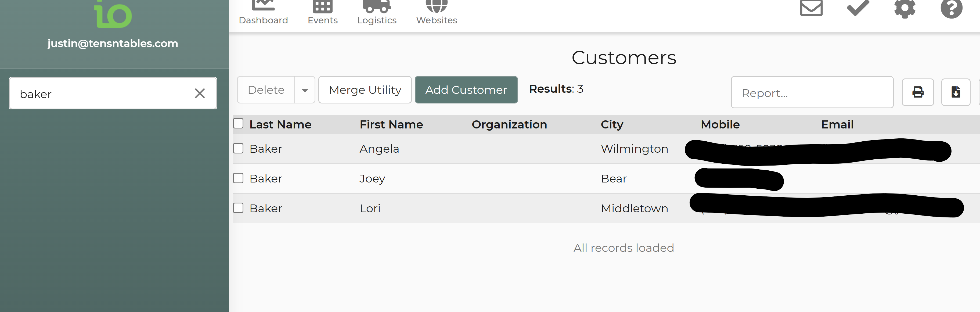The image size is (980, 312).
Task: Open the question mark help icon
Action: pos(952,8)
